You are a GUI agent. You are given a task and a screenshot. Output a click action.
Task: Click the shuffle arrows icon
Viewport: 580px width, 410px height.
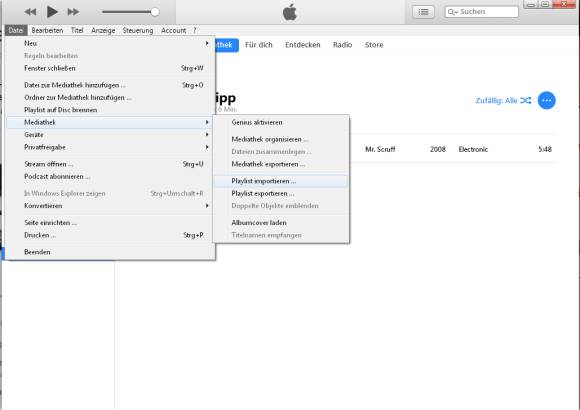526,100
